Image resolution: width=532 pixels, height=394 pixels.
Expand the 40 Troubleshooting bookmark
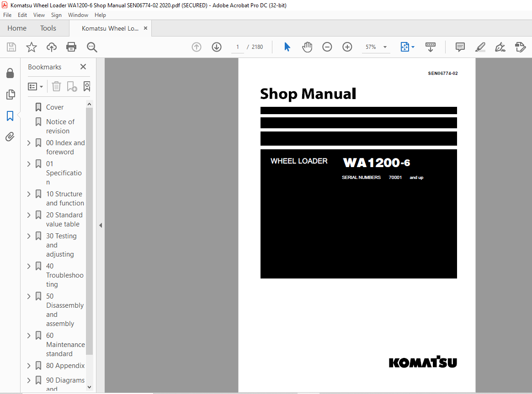coord(29,266)
